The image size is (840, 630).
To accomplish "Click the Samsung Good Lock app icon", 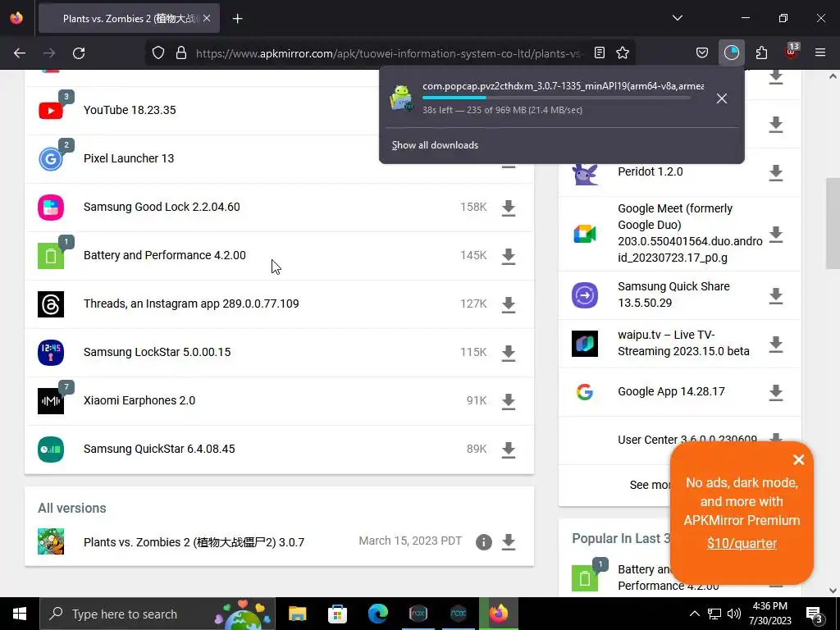I will 51,208.
